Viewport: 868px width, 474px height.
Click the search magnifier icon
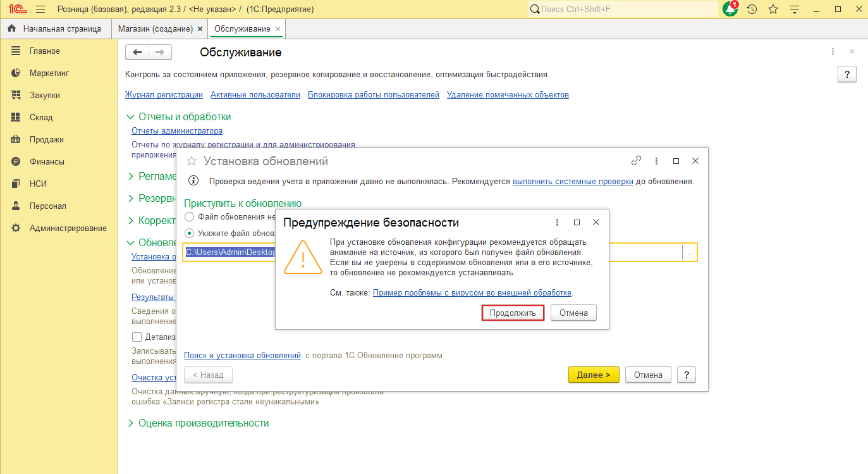[x=535, y=9]
